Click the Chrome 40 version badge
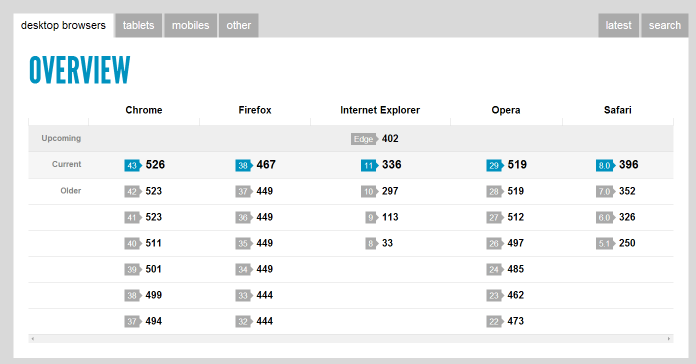Screen dimensions: 696x364 (x=133, y=244)
